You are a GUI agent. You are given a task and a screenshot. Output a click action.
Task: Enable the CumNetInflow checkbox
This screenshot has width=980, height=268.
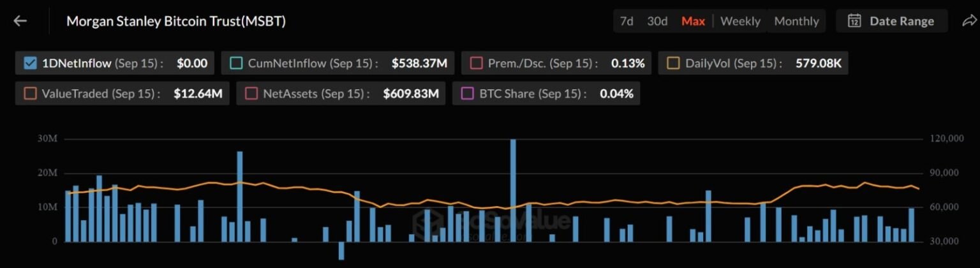(x=236, y=63)
